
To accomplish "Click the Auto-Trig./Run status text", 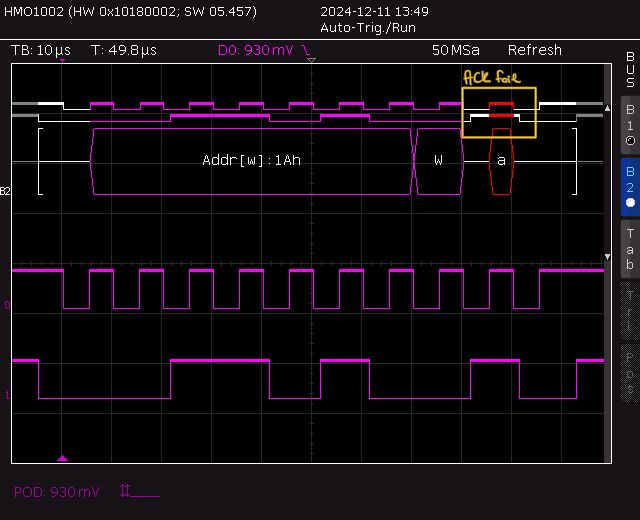I will (367, 28).
